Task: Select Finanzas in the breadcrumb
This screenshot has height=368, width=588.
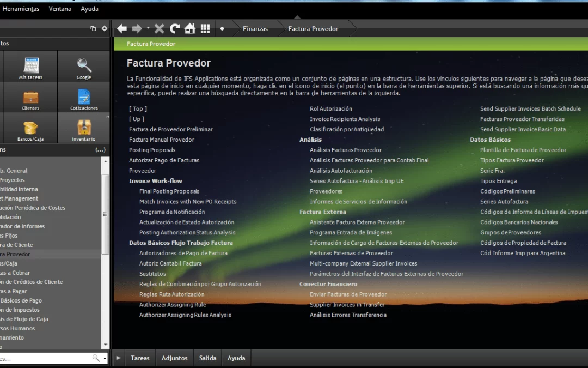Action: point(255,29)
